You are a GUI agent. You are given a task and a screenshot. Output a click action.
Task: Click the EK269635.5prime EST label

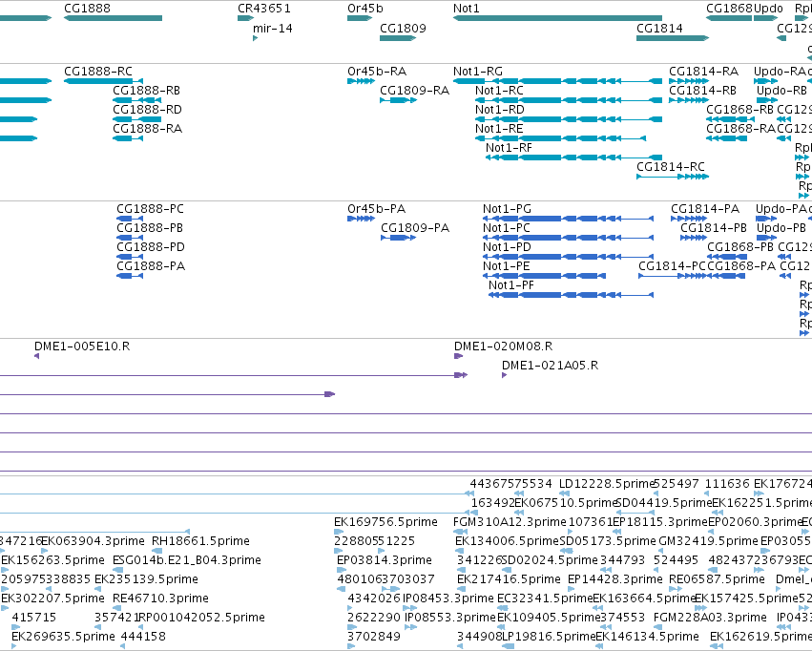point(63,637)
